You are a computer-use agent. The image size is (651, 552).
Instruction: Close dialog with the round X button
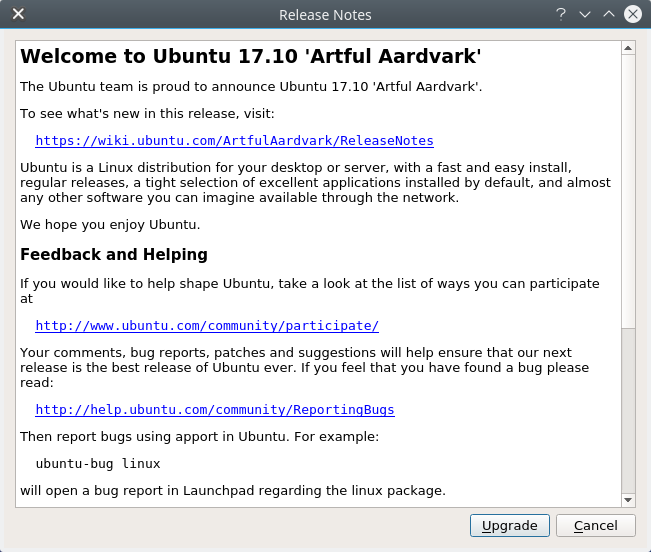pos(633,15)
